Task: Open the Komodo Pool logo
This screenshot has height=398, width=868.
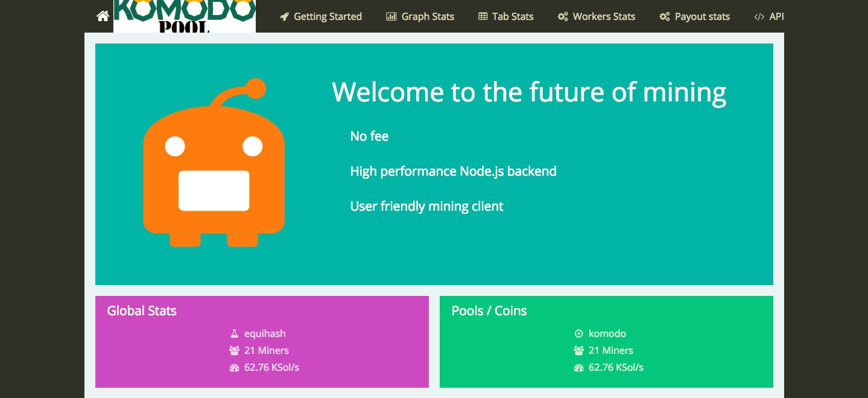Action: point(185,16)
